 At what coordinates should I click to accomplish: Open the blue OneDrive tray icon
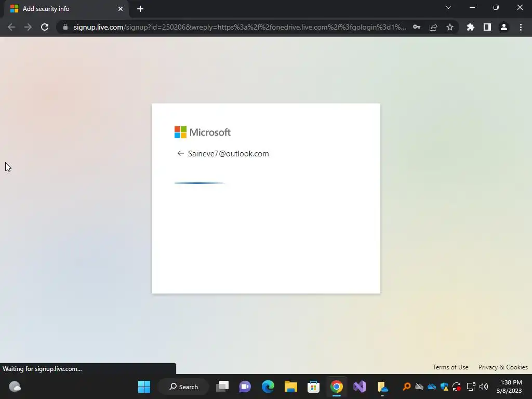[432, 387]
